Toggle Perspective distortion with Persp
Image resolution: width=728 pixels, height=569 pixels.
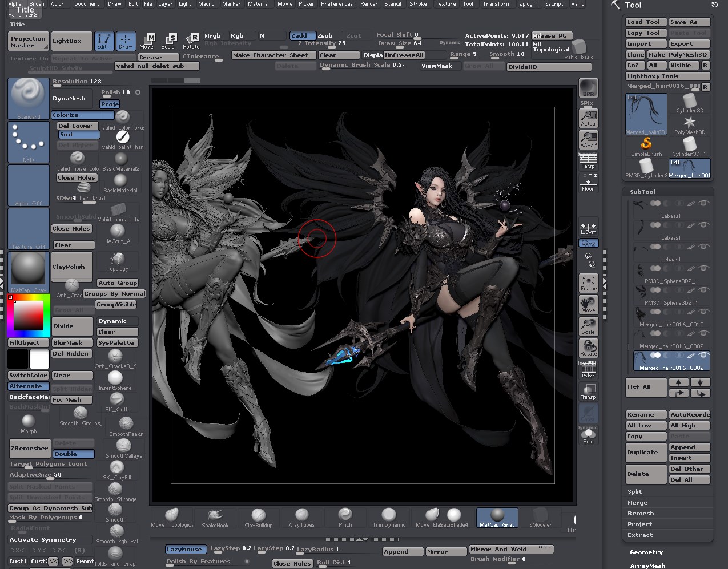pyautogui.click(x=589, y=162)
